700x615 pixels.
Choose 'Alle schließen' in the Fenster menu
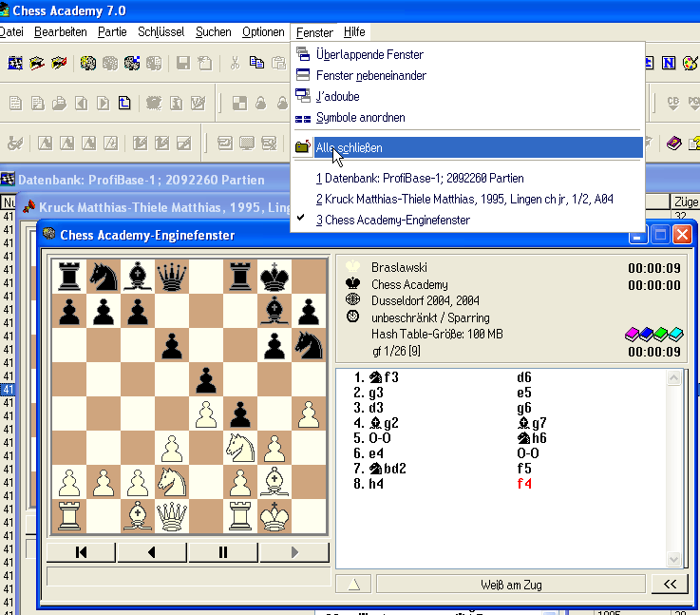pyautogui.click(x=349, y=147)
